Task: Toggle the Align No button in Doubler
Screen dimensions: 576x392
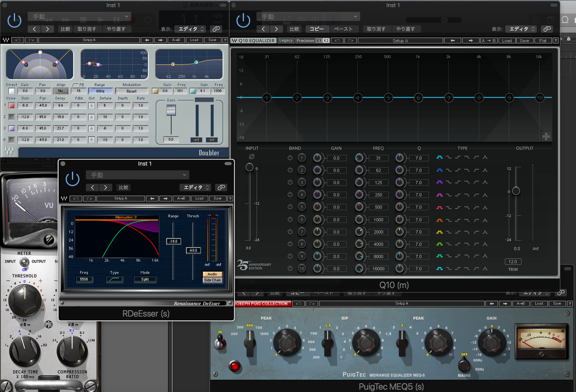Action: point(60,91)
